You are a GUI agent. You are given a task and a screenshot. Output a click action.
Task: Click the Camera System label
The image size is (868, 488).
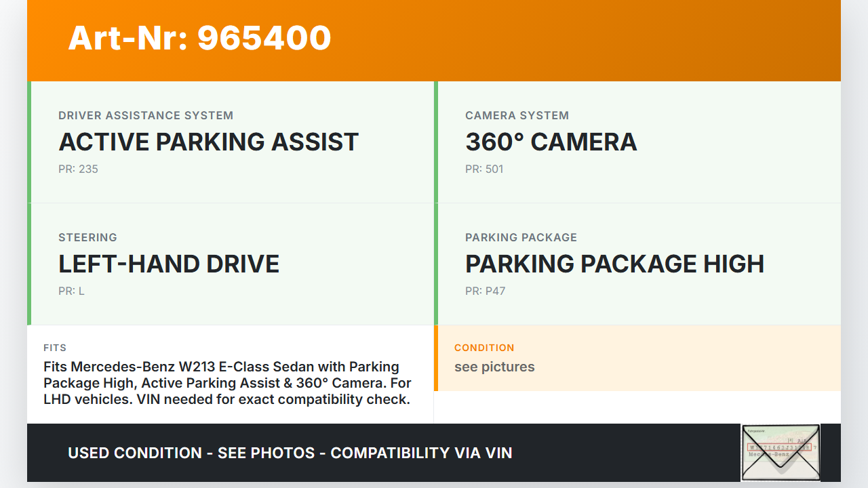(x=517, y=116)
